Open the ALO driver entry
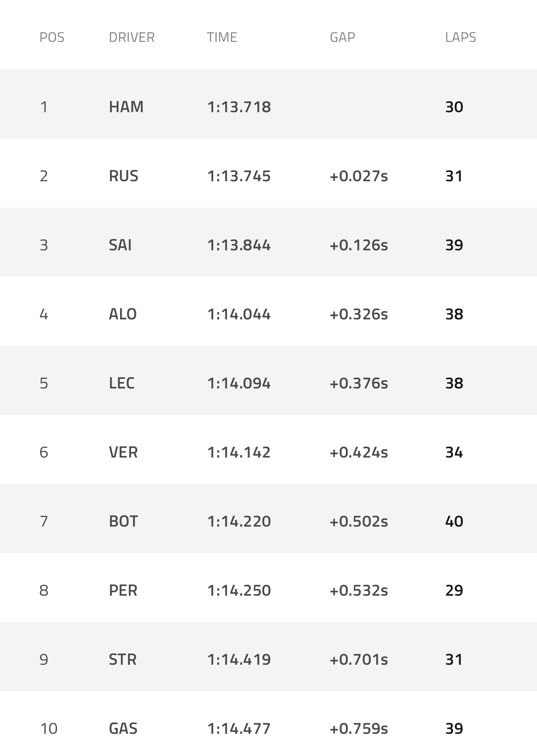 click(123, 314)
